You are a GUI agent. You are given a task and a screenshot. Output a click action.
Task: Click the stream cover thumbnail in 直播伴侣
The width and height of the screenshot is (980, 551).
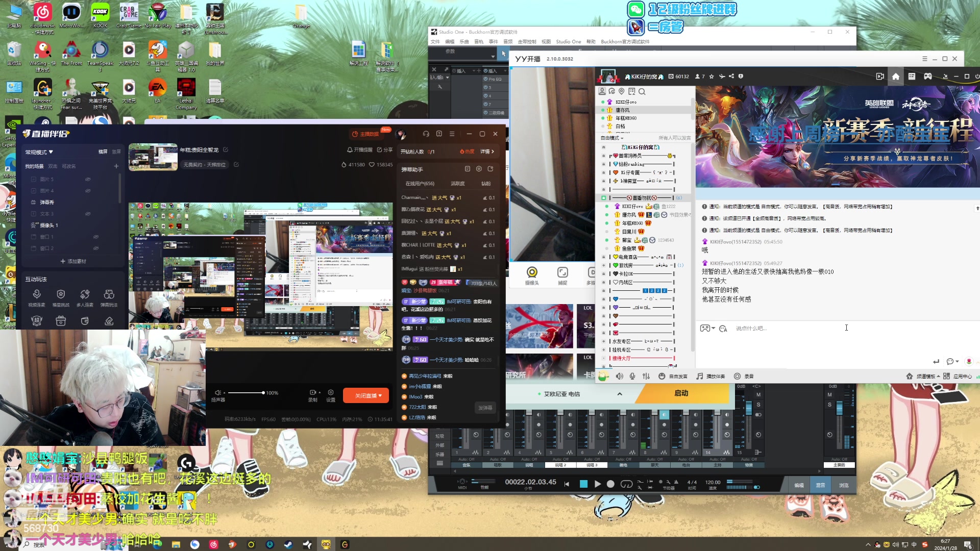(x=153, y=157)
